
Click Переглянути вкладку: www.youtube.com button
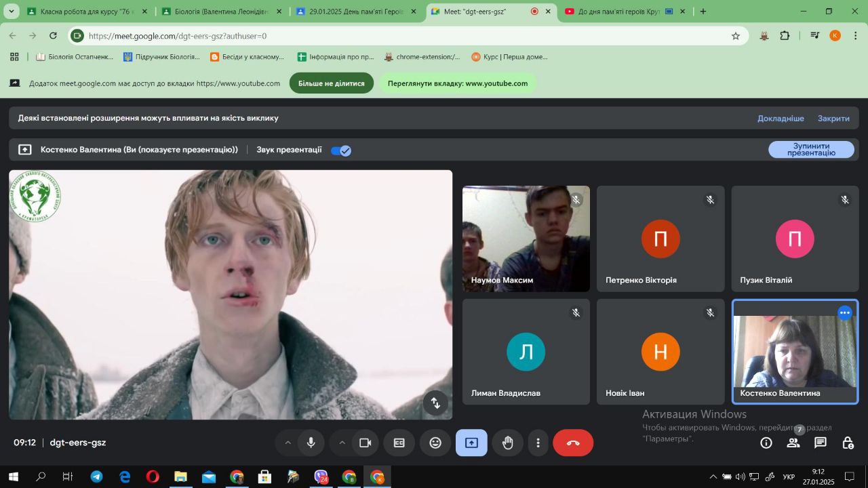click(458, 83)
